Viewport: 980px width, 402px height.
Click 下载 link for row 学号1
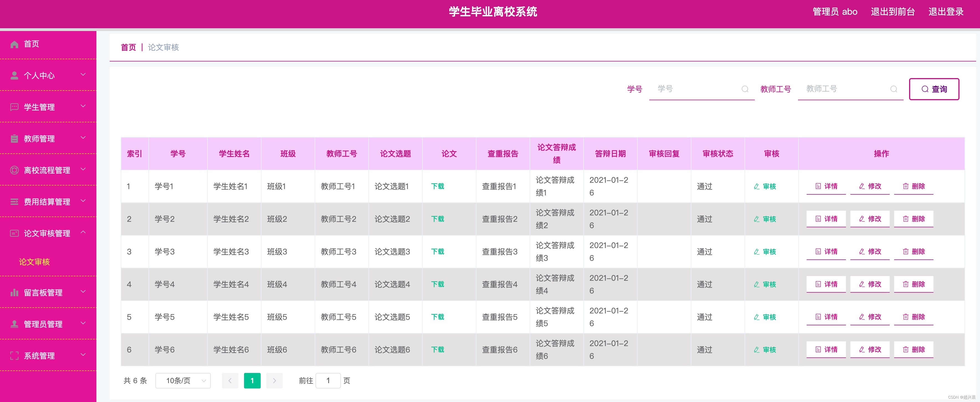(x=437, y=186)
